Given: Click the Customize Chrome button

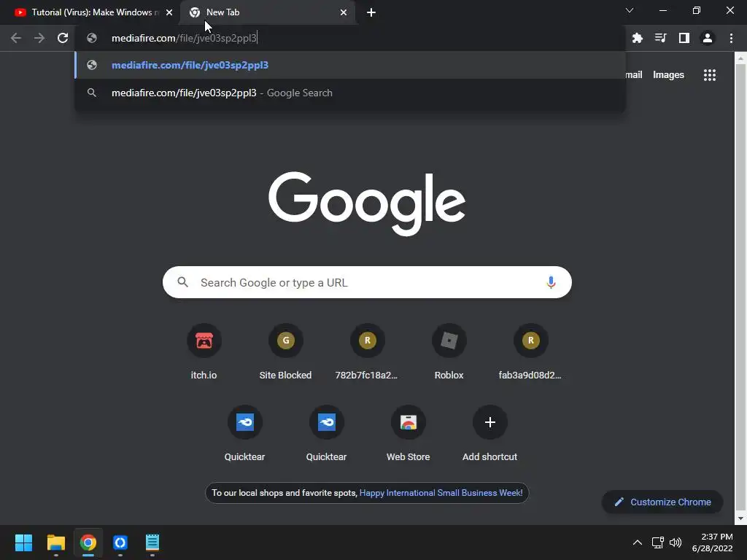Looking at the screenshot, I should pyautogui.click(x=662, y=502).
